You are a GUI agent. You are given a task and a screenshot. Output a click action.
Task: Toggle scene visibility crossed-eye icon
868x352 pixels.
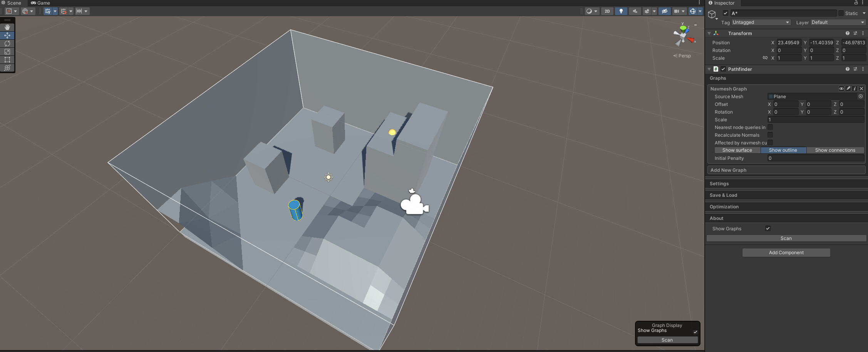[x=664, y=11]
